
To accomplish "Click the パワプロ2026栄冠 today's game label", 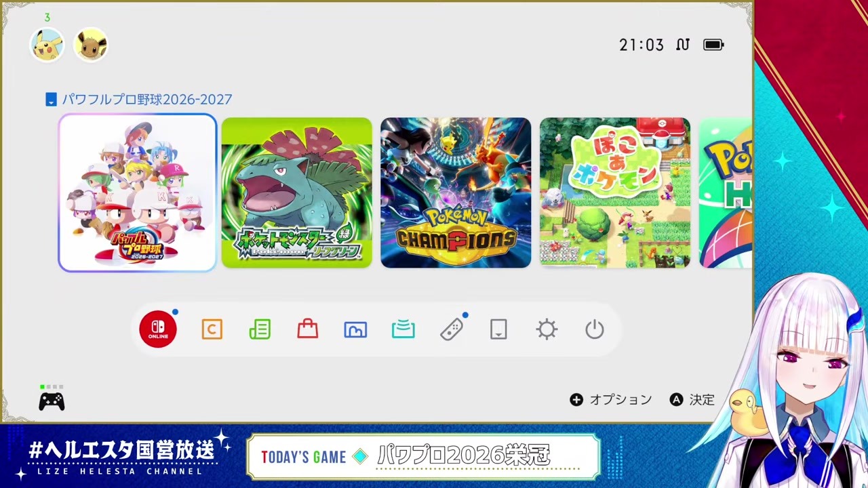I will pyautogui.click(x=464, y=456).
